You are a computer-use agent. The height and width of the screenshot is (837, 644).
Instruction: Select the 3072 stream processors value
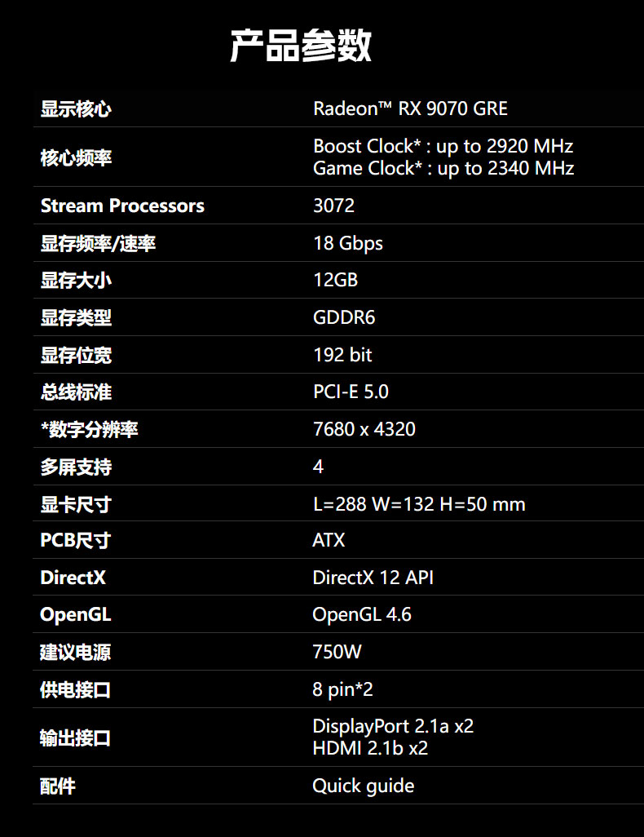click(x=333, y=206)
